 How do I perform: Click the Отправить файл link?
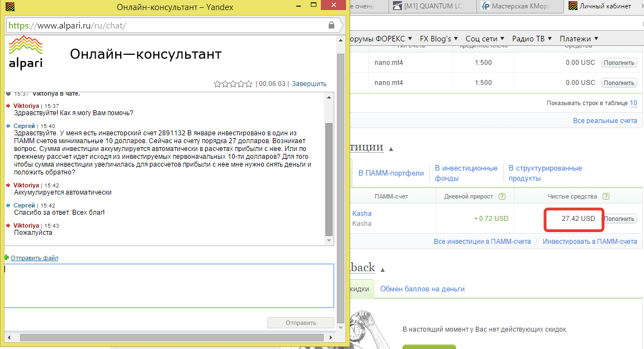coord(35,258)
